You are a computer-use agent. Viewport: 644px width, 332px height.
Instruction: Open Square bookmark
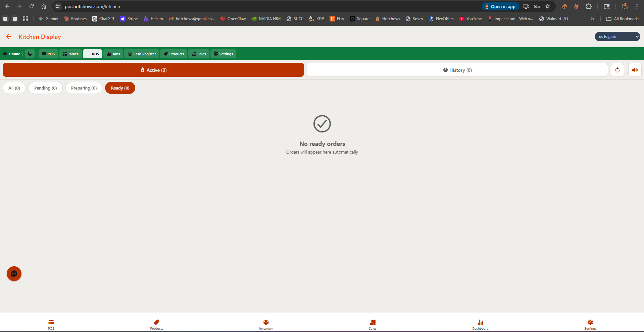click(360, 19)
